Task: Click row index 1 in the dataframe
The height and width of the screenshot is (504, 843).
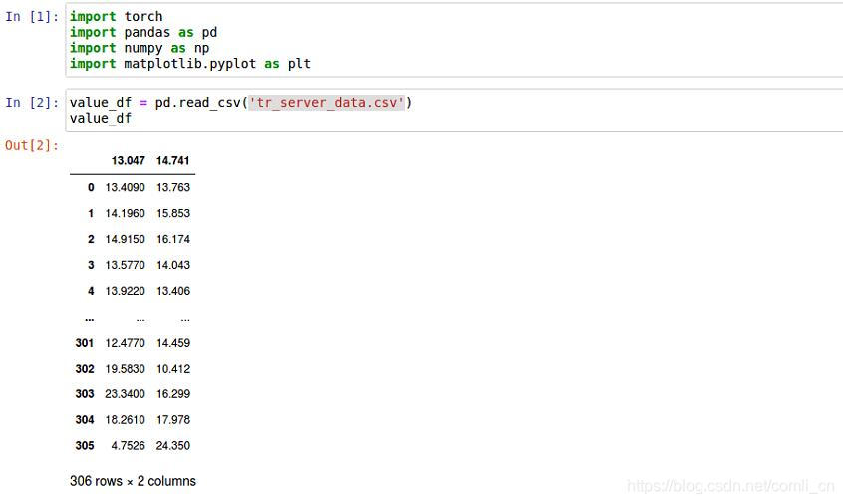Action: (x=91, y=213)
